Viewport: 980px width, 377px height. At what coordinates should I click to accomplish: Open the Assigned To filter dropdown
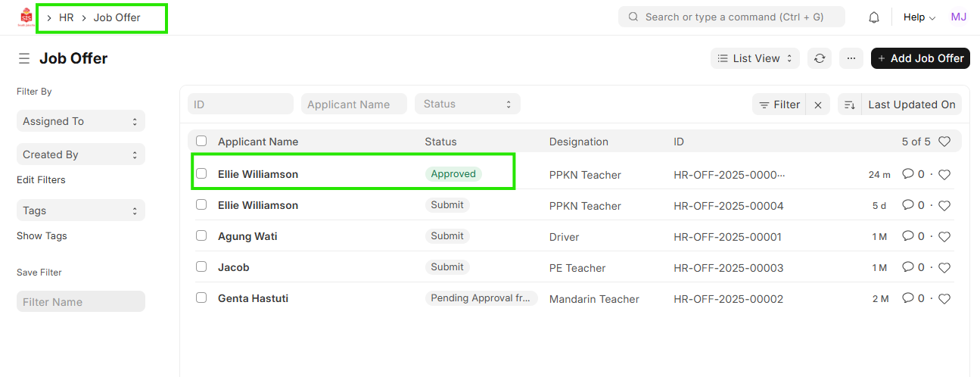pos(80,121)
